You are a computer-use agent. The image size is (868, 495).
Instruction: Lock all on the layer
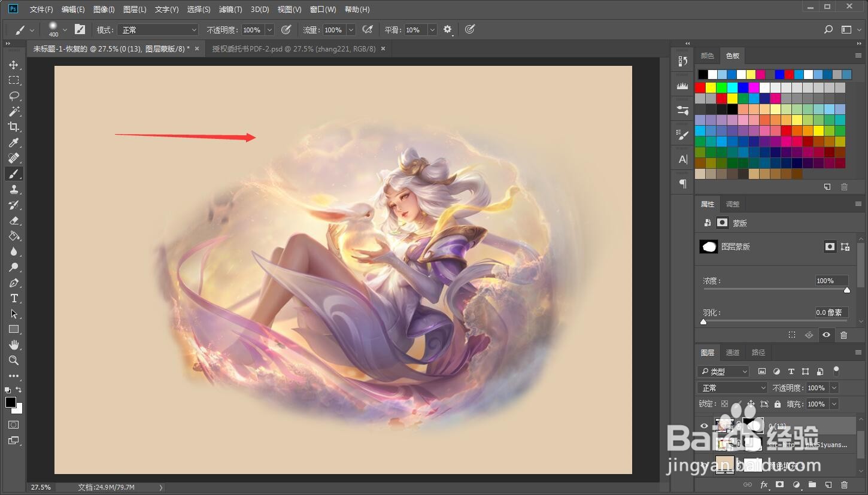(x=777, y=404)
